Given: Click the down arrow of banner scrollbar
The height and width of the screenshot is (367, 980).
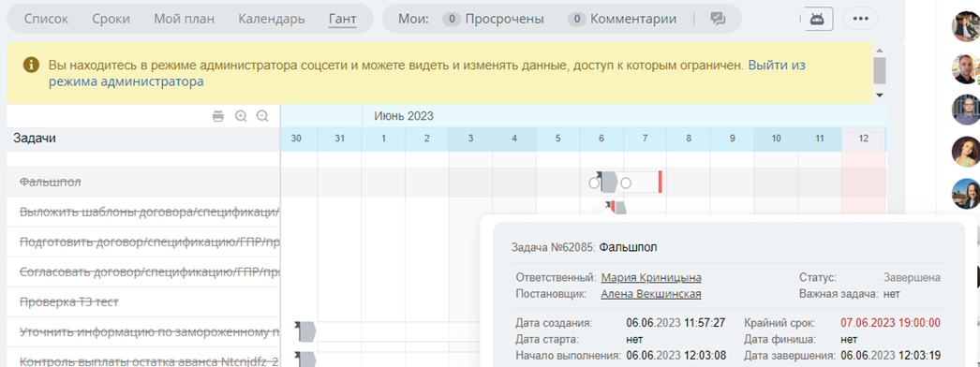Looking at the screenshot, I should 880,95.
